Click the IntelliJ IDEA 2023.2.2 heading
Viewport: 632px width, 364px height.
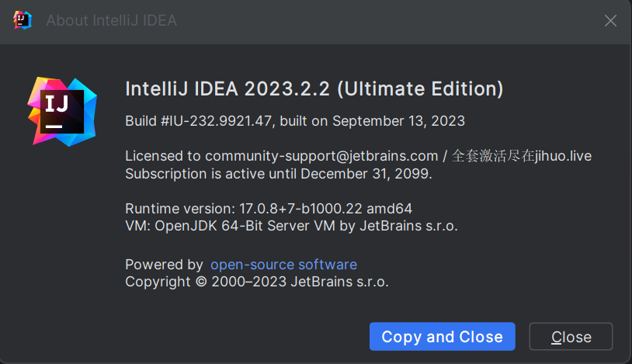click(x=314, y=88)
